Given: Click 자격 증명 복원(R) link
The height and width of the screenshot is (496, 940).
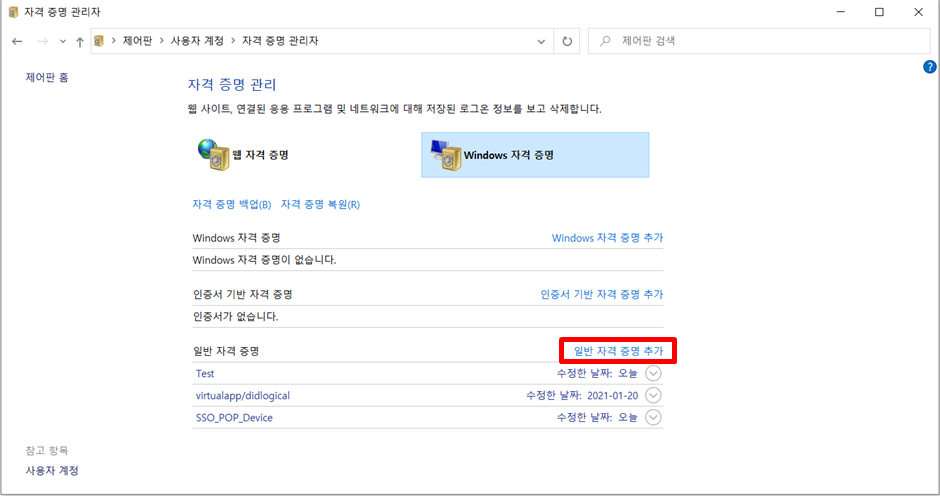Looking at the screenshot, I should pyautogui.click(x=320, y=205).
